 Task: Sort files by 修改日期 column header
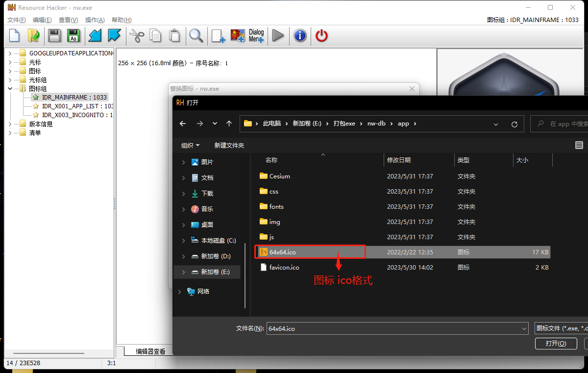tap(399, 160)
